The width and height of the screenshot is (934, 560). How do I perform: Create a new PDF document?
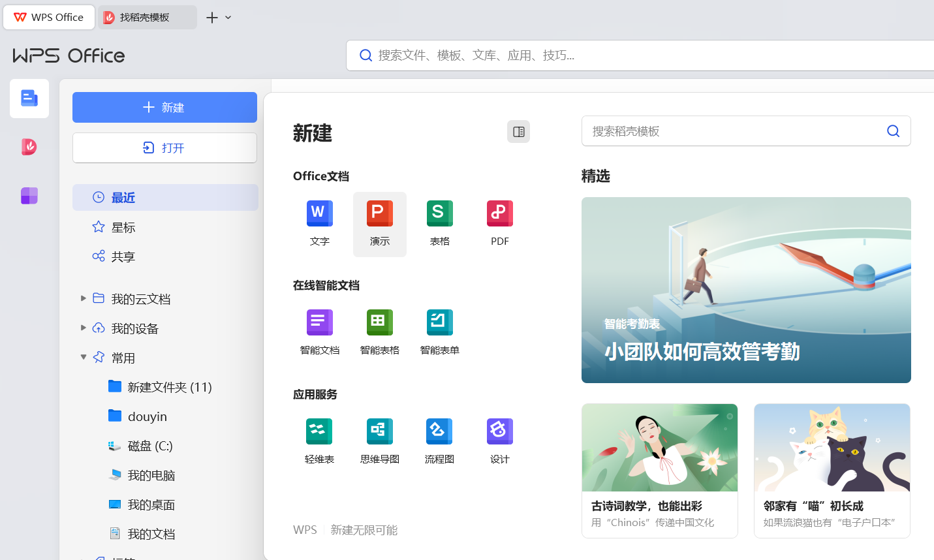tap(500, 224)
